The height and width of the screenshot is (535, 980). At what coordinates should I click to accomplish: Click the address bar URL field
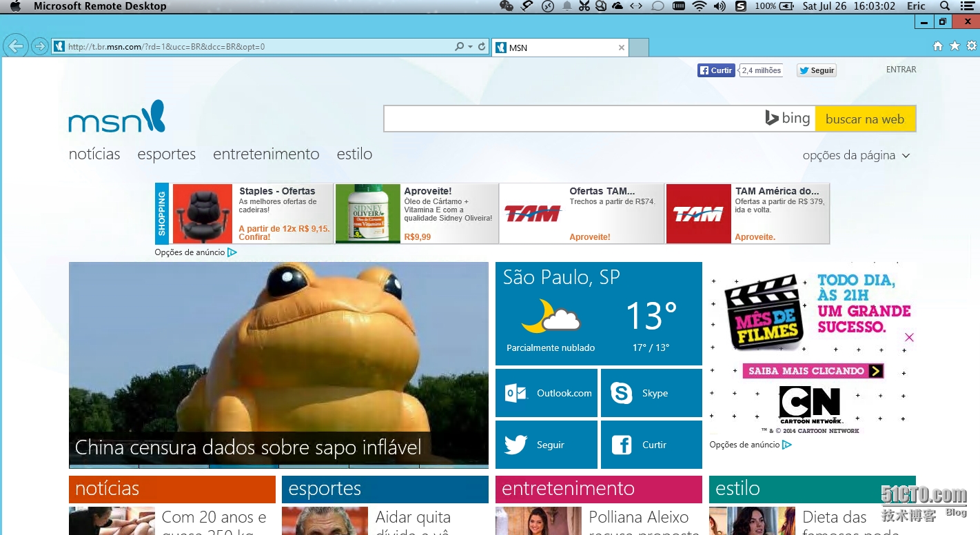click(x=253, y=47)
